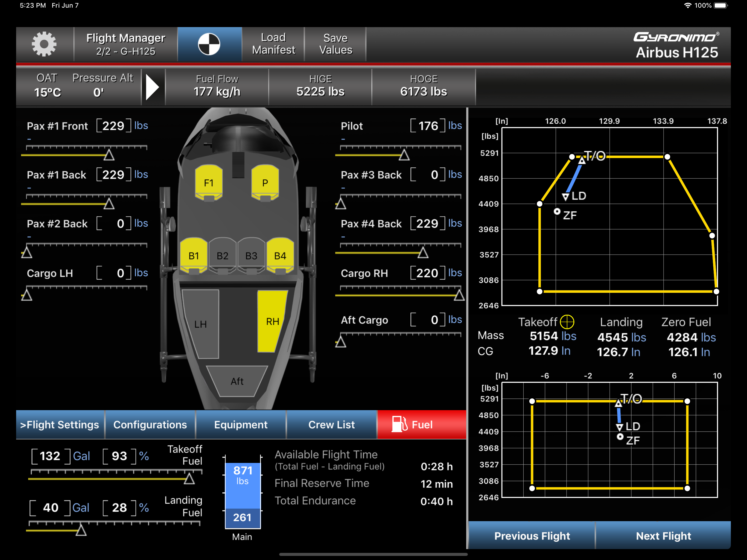Select the center of gravity icon tab
The image size is (747, 560).
click(x=209, y=44)
